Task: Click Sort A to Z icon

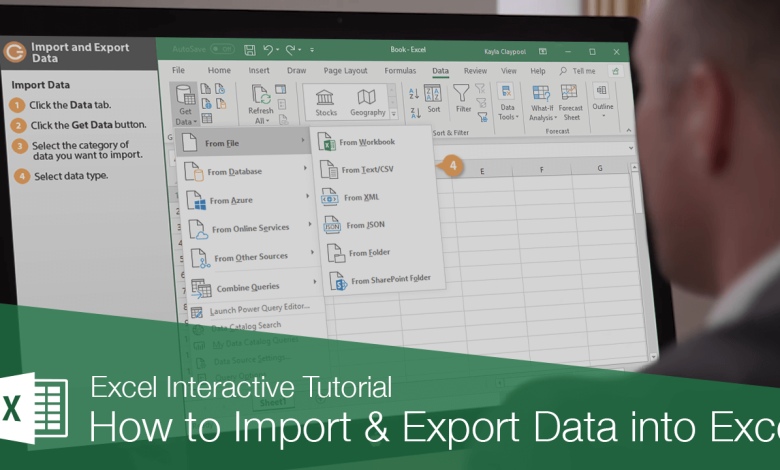Action: coord(413,93)
